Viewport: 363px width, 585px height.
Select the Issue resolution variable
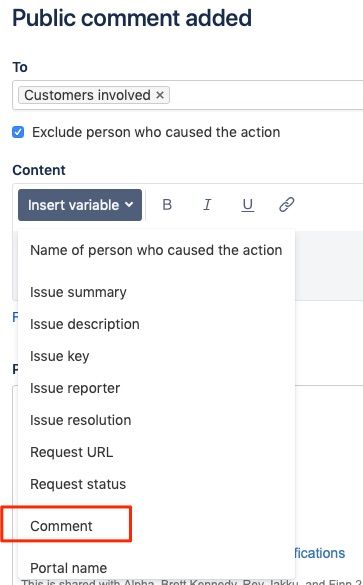156,420
